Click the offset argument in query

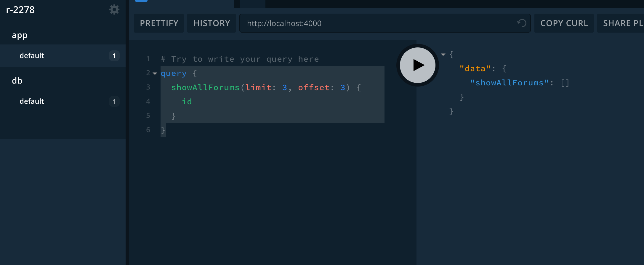tap(314, 87)
